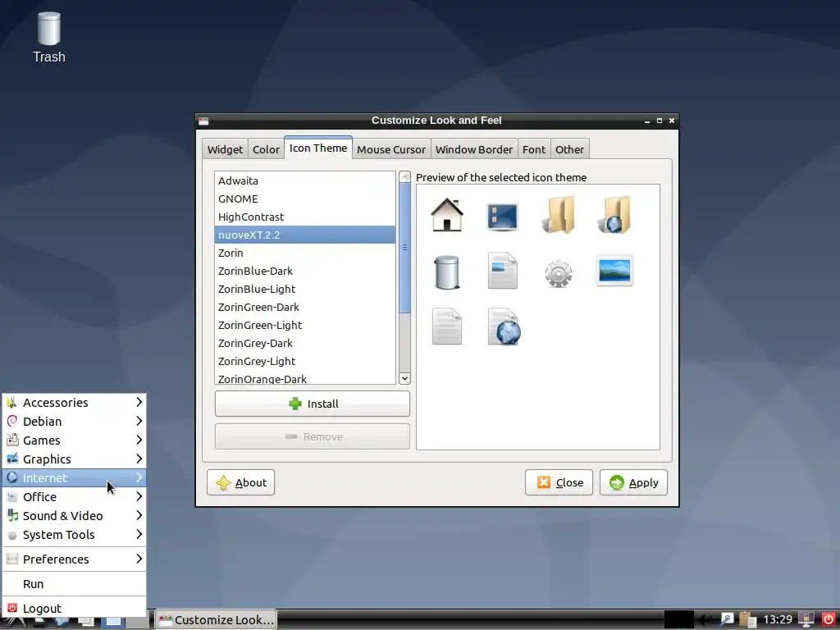Screen dimensions: 840x630
Task: Click the Logout power icon in menu
Action: coord(11,608)
